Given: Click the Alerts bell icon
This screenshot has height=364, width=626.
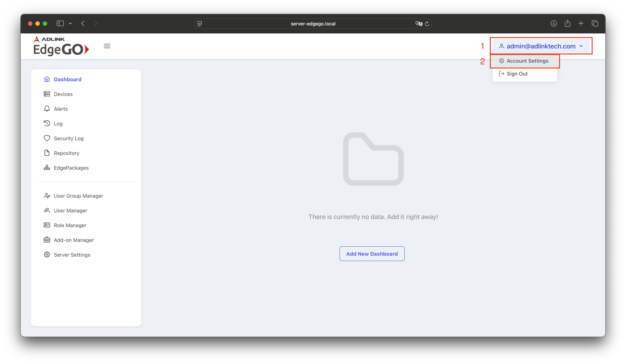Looking at the screenshot, I should point(47,108).
